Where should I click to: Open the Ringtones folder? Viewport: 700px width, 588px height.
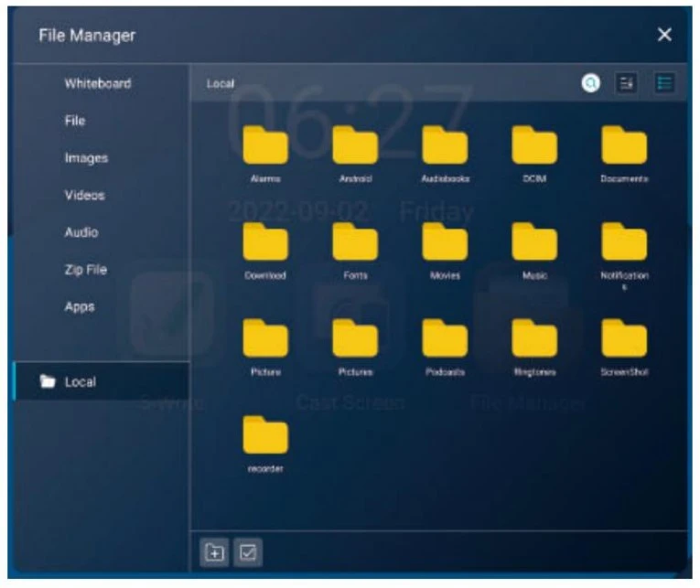point(534,339)
